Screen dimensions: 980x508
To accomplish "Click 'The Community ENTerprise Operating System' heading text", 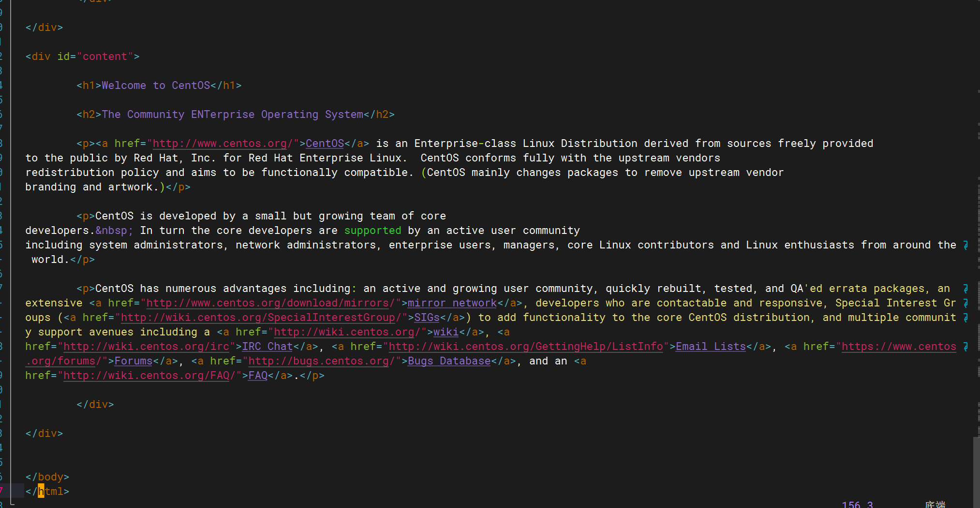I will pos(232,115).
